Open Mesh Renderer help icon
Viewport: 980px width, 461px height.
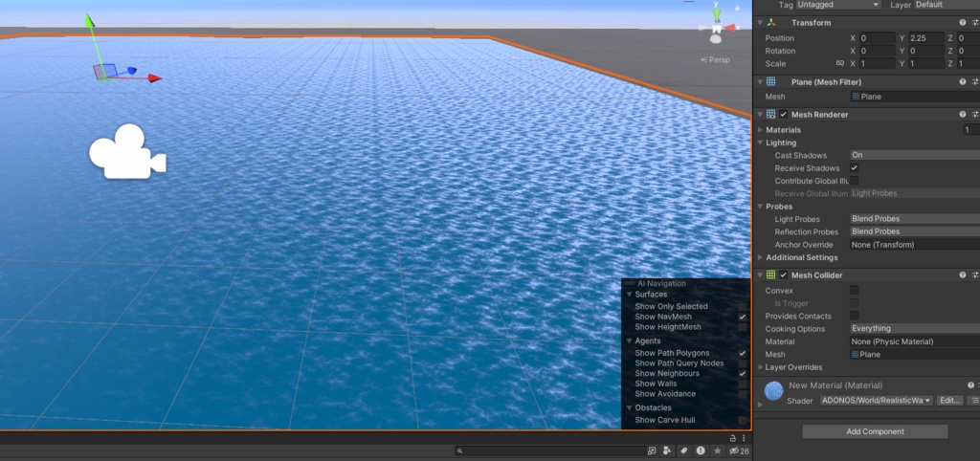point(963,115)
